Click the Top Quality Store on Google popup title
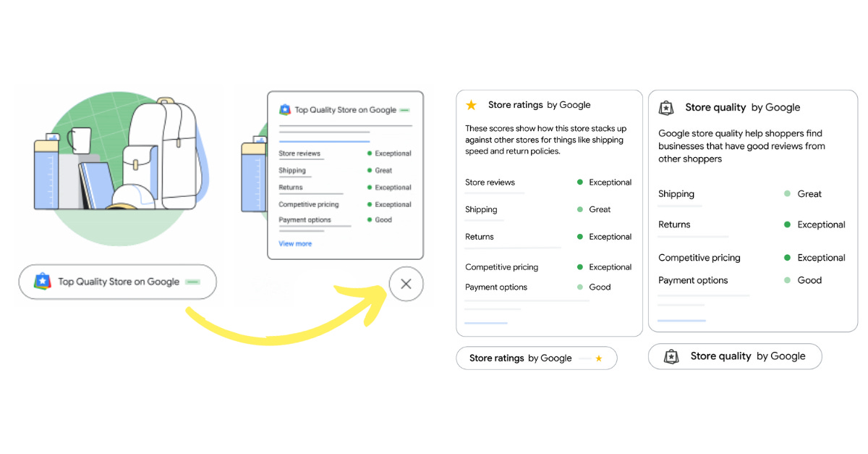 (345, 110)
